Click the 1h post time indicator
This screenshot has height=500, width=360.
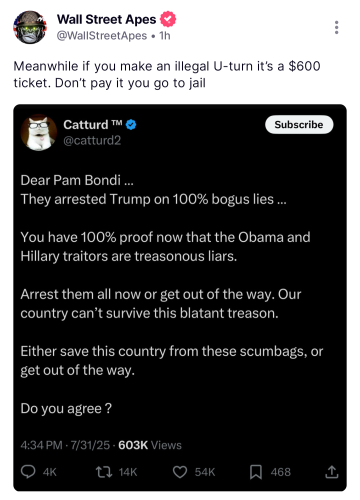[165, 36]
